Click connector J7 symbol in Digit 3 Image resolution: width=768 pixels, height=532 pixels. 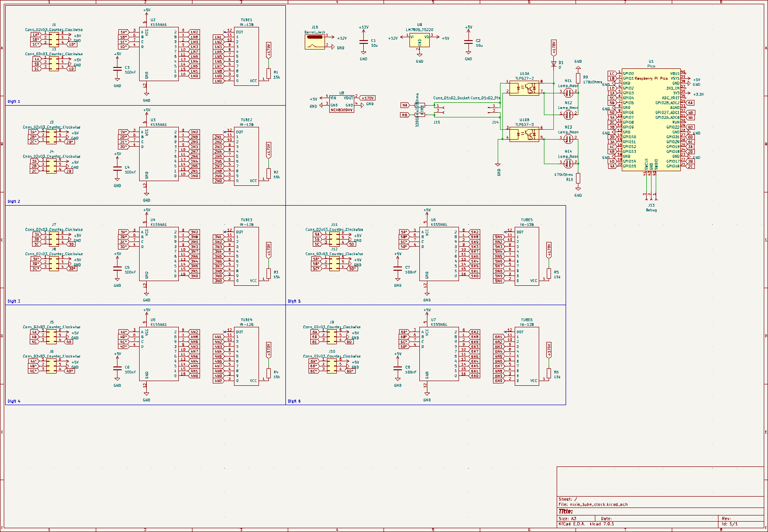54,239
